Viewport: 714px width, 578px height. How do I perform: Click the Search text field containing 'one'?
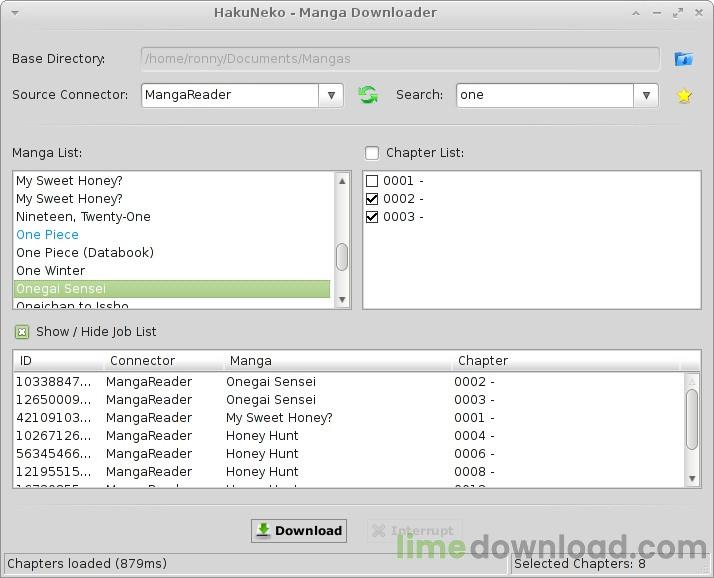[x=545, y=96]
